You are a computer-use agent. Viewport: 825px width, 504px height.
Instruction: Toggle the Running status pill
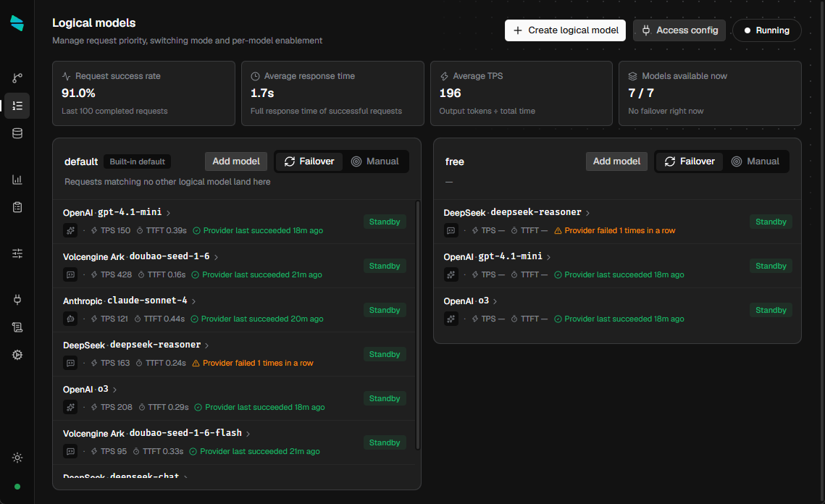[x=766, y=30]
